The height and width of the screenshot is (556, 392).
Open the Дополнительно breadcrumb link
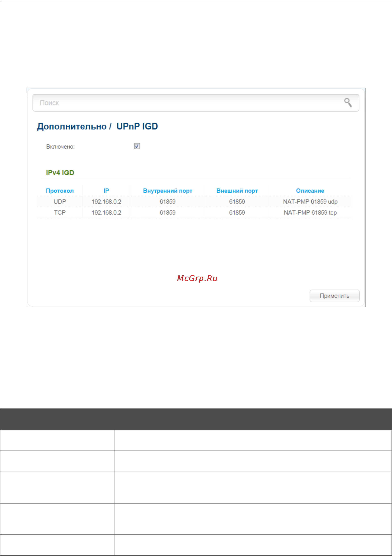coord(72,126)
